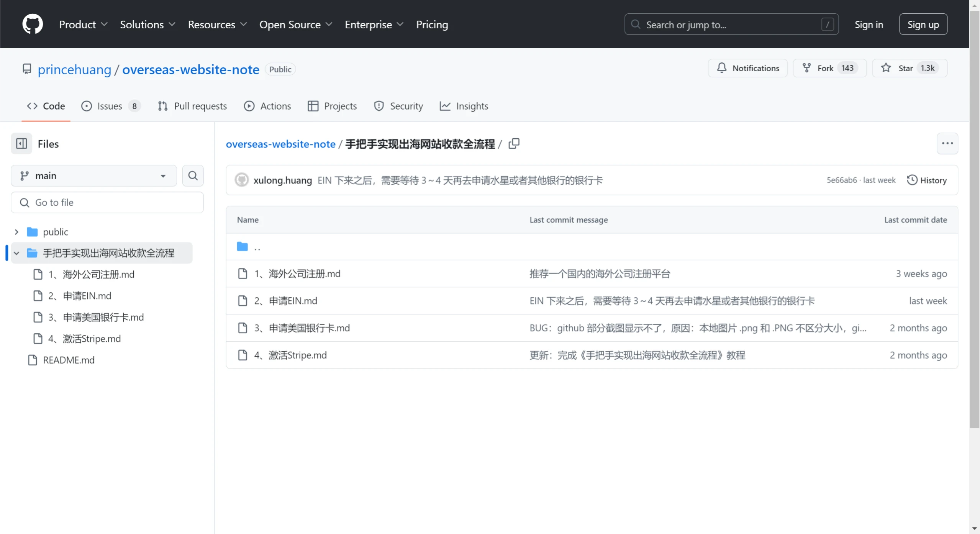
Task: Click the three-dot more options menu button
Action: [948, 143]
